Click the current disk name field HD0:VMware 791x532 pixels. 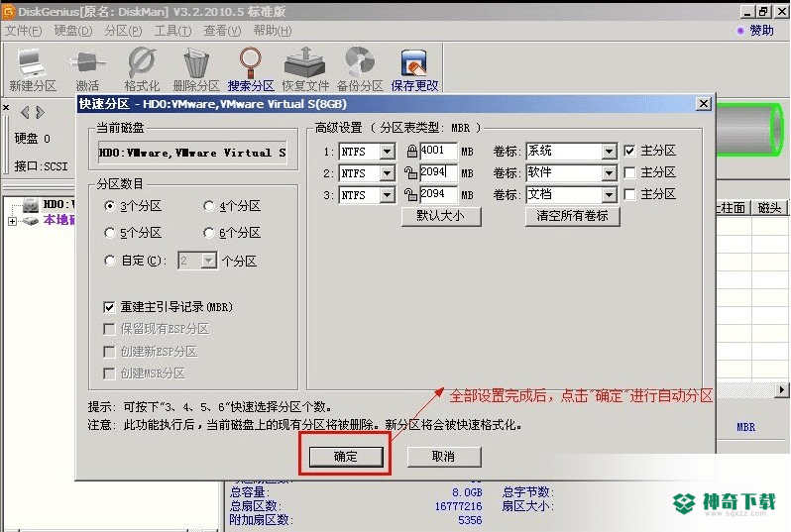[192, 153]
